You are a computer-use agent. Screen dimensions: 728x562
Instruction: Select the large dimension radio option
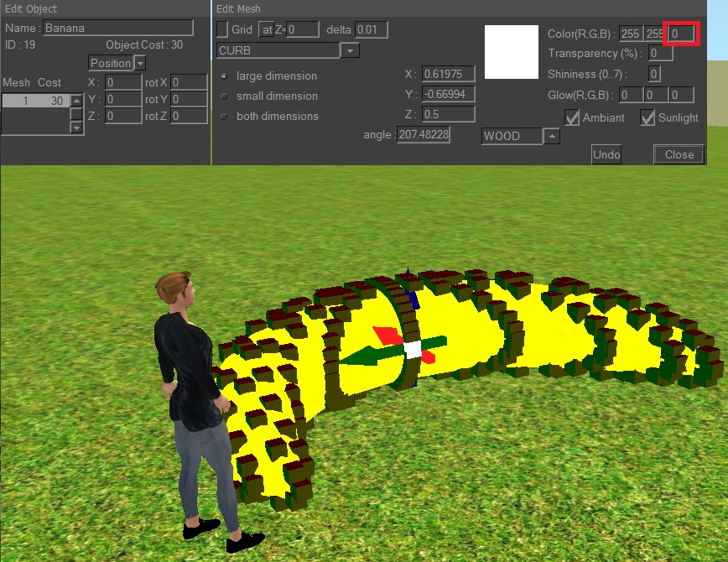point(224,76)
